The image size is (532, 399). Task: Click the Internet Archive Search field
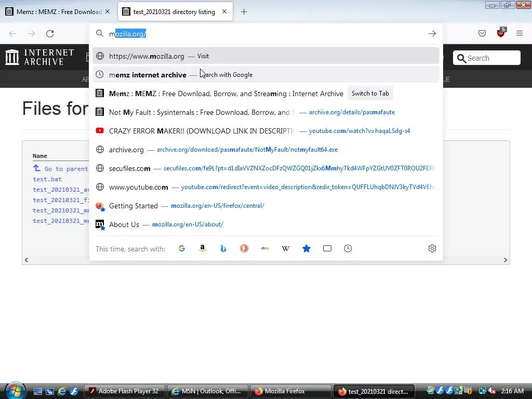(x=486, y=58)
